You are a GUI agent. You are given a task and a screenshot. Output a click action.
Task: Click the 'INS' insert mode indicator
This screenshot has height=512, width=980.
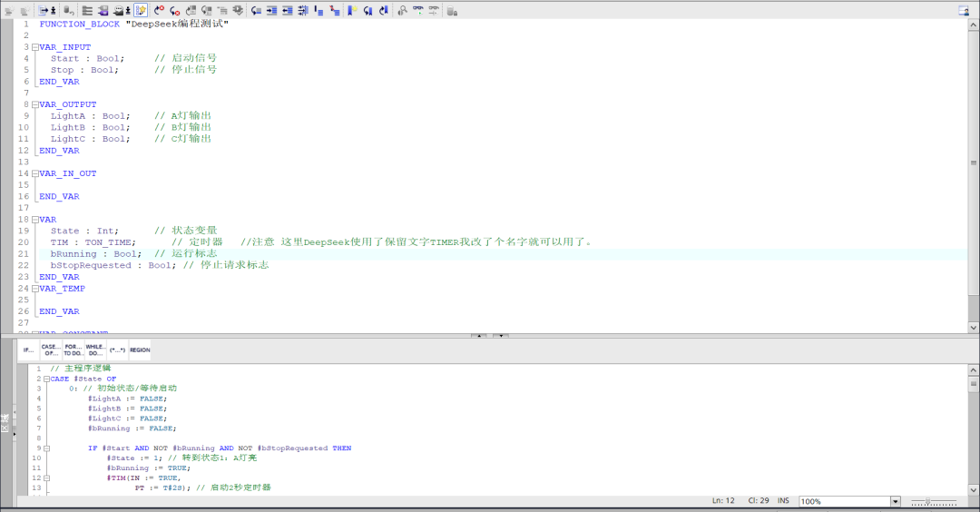(783, 501)
